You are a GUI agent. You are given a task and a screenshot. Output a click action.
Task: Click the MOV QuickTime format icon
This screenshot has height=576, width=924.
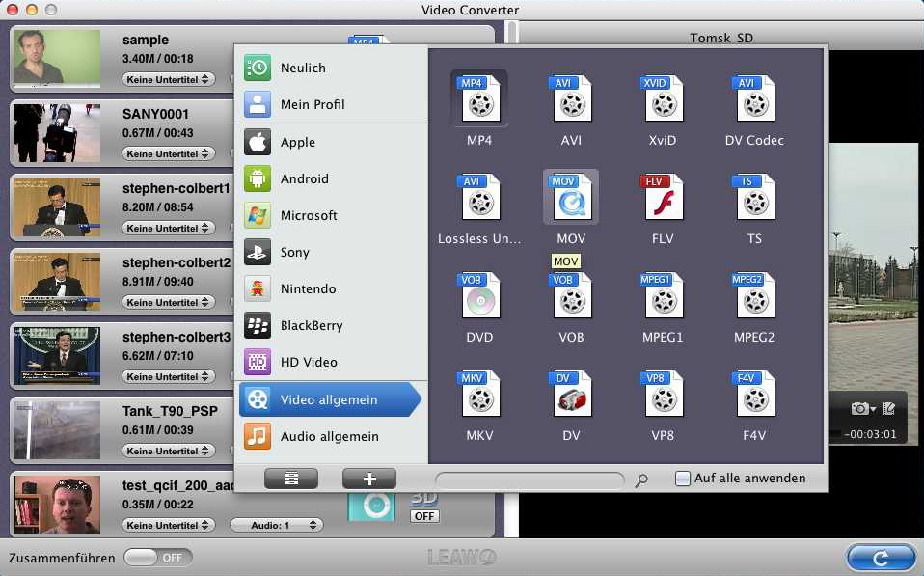click(572, 198)
